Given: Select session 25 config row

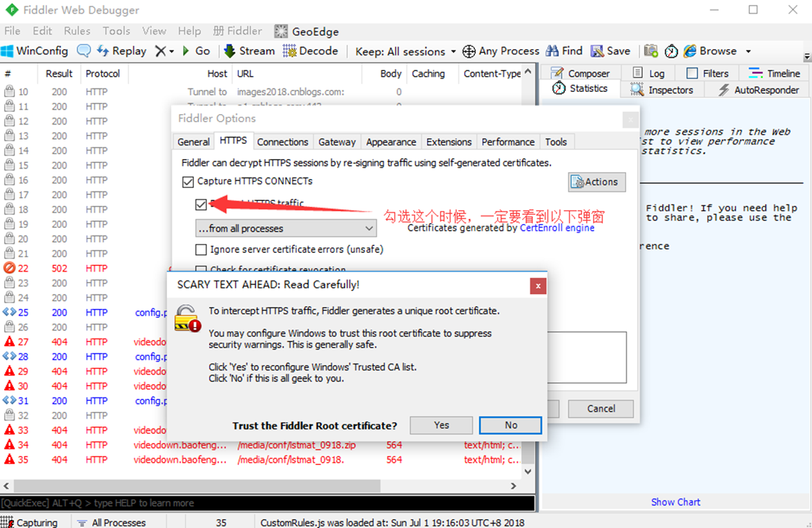Looking at the screenshot, I should coord(86,312).
